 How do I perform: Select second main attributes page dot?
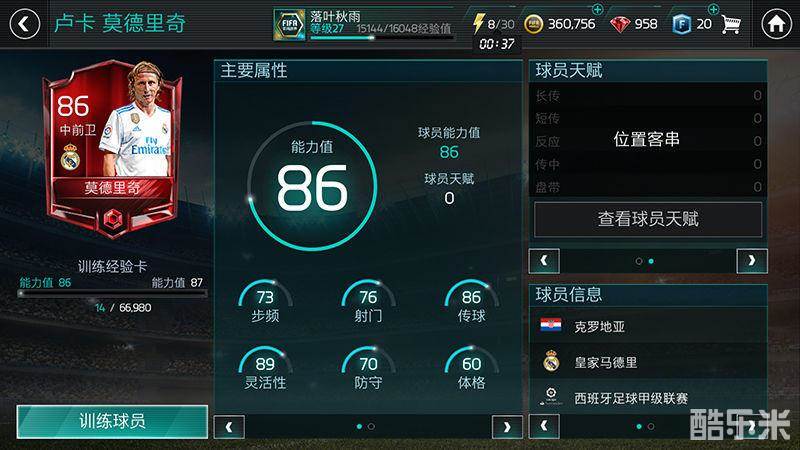point(371,427)
